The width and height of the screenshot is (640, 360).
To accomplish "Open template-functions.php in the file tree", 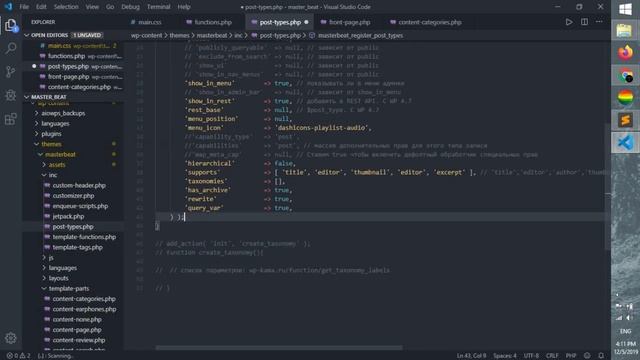I will tap(84, 237).
